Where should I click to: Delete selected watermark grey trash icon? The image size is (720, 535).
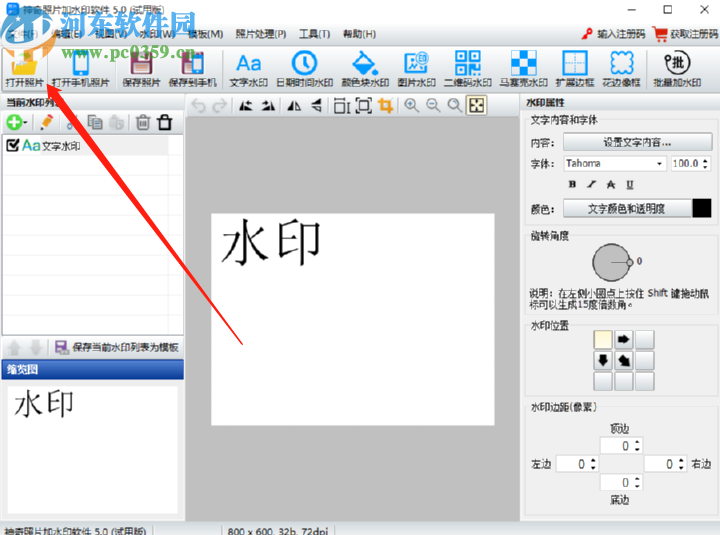point(143,122)
